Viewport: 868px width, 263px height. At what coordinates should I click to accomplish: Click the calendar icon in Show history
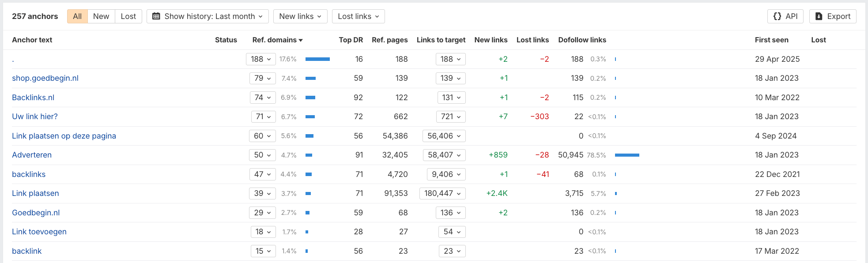pyautogui.click(x=156, y=16)
